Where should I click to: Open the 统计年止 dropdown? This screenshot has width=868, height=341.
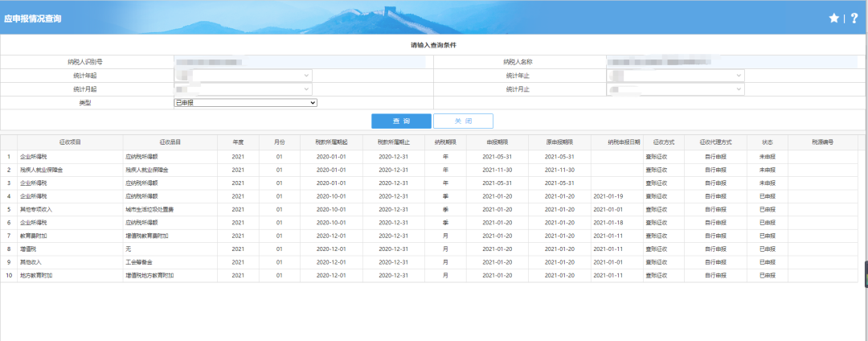coord(675,76)
